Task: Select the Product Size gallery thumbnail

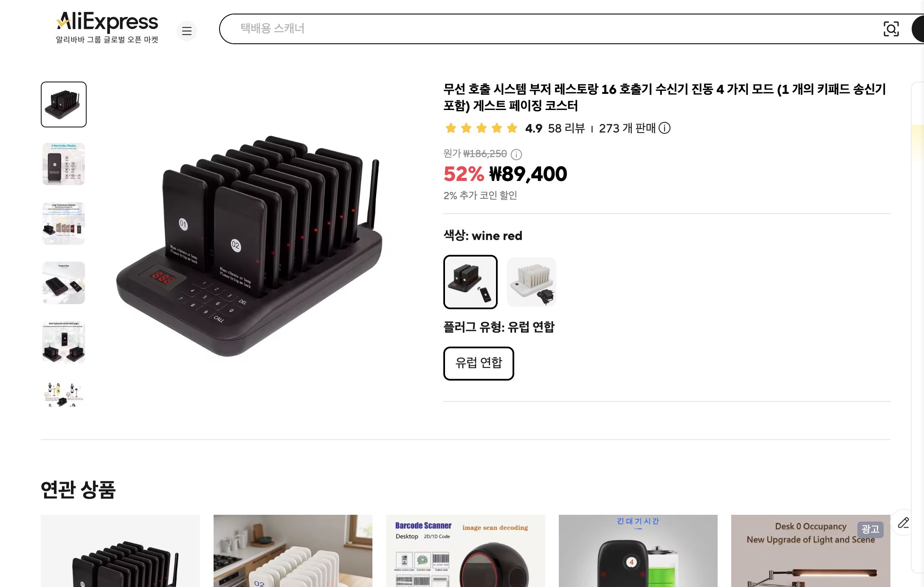Action: click(x=63, y=282)
